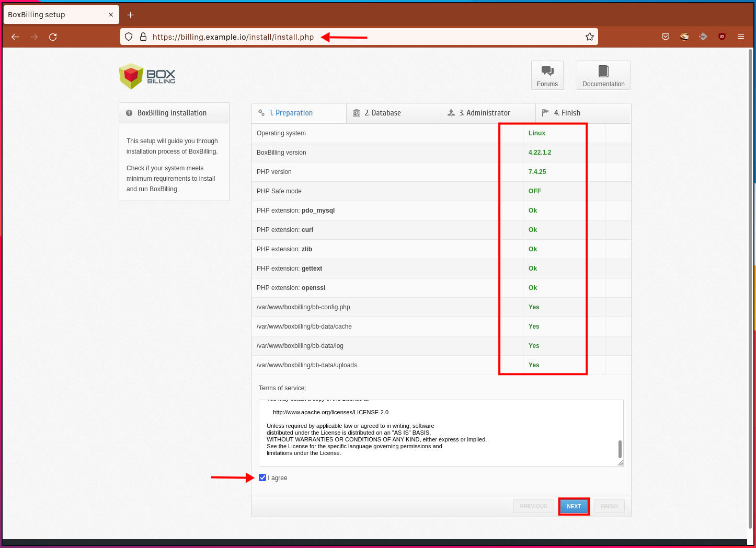
Task: Click the shield tracking protection icon
Action: point(129,37)
